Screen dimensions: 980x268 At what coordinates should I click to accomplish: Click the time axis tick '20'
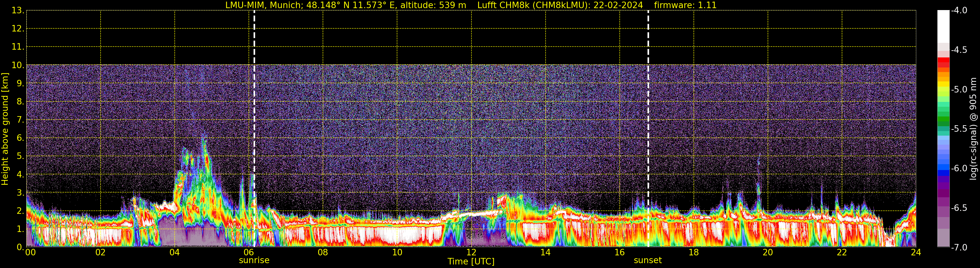tap(768, 252)
